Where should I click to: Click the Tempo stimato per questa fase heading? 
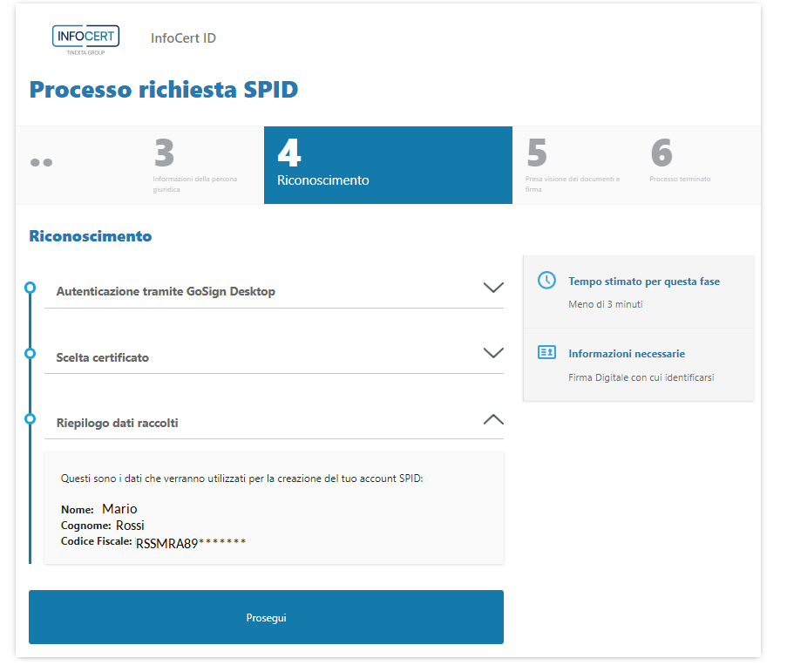[x=644, y=282]
